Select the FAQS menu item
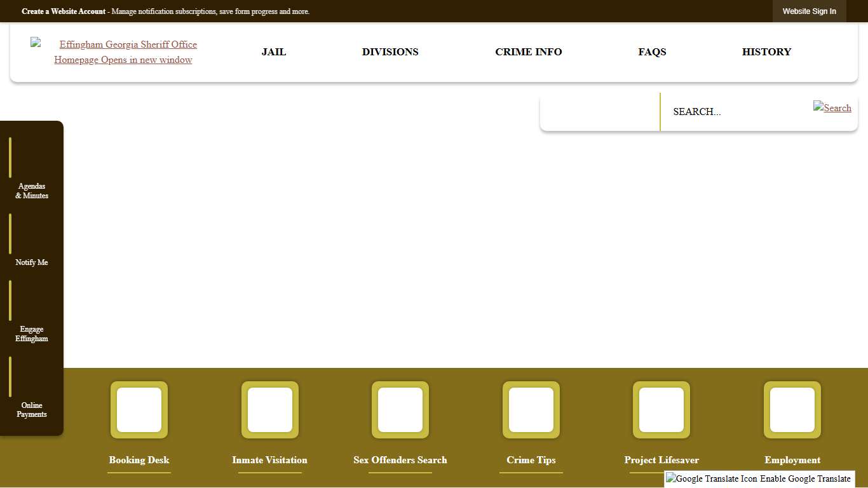This screenshot has width=868, height=488. click(652, 52)
